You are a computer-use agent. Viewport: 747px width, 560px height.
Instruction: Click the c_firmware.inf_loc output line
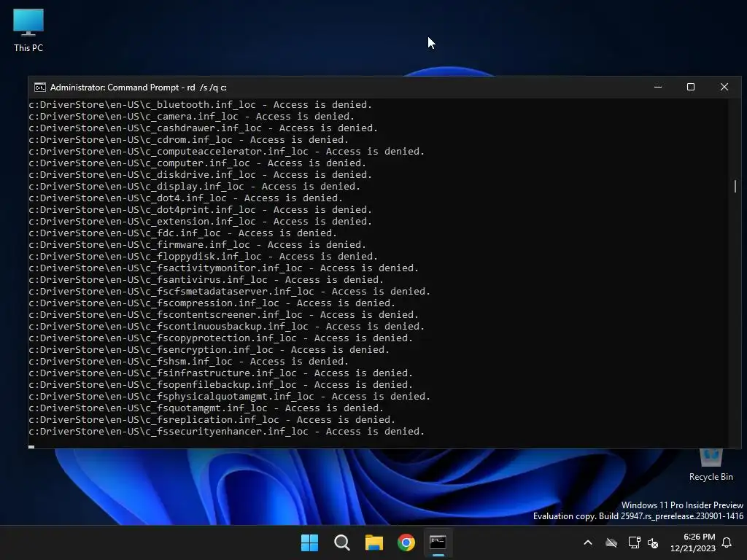point(197,245)
